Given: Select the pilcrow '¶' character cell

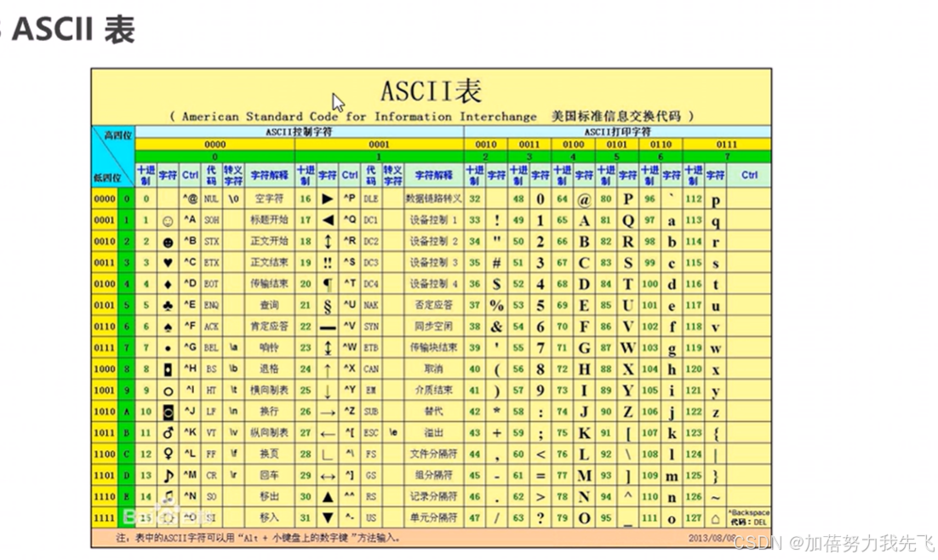Looking at the screenshot, I should [x=327, y=283].
